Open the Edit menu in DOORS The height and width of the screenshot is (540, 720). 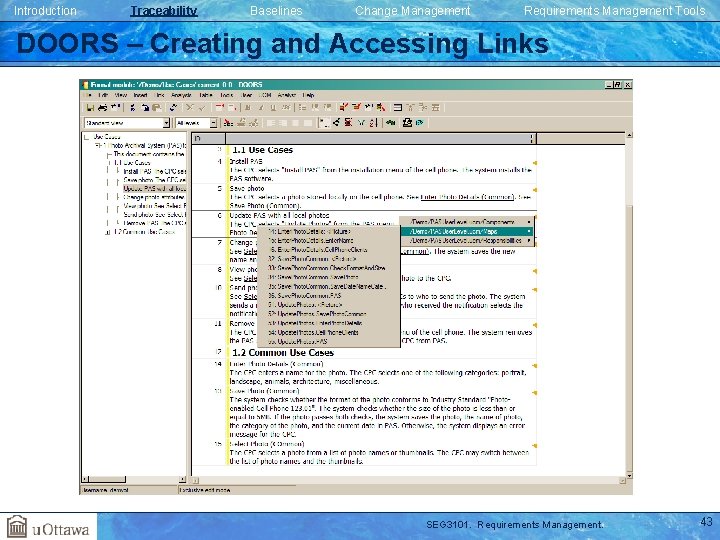(x=103, y=95)
